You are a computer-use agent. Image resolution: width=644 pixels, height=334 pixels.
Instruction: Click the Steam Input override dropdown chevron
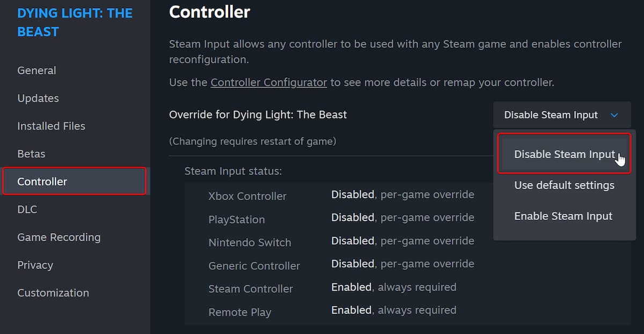point(614,115)
